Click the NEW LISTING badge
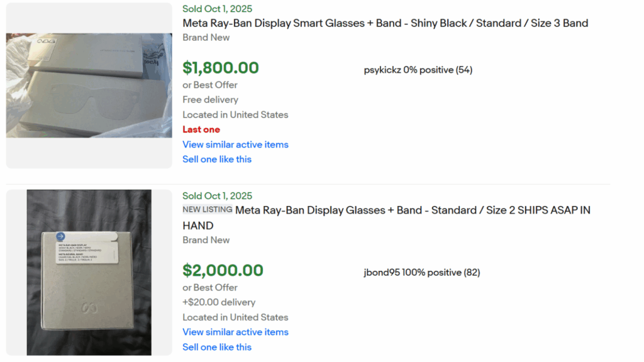 pyautogui.click(x=207, y=209)
